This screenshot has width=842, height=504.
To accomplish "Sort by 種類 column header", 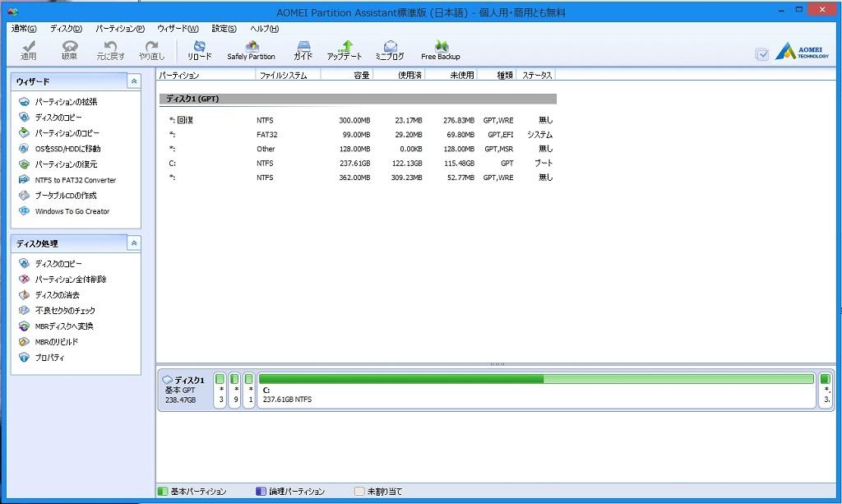I will [496, 75].
